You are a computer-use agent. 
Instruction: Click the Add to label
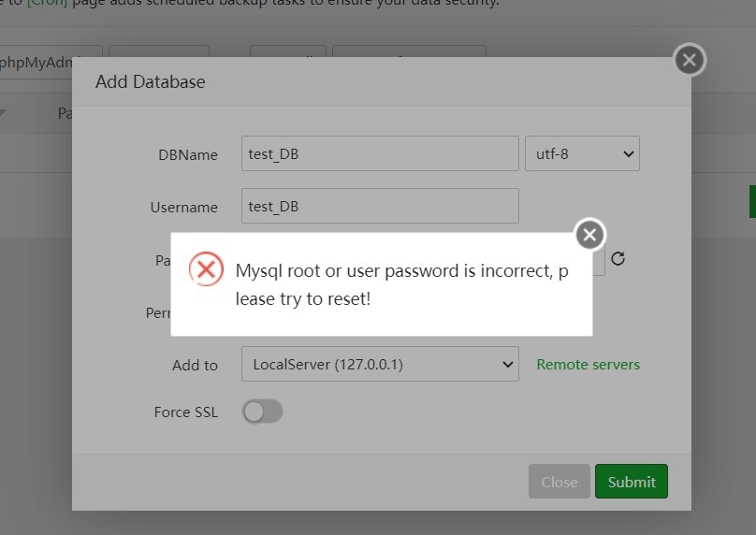click(x=195, y=365)
